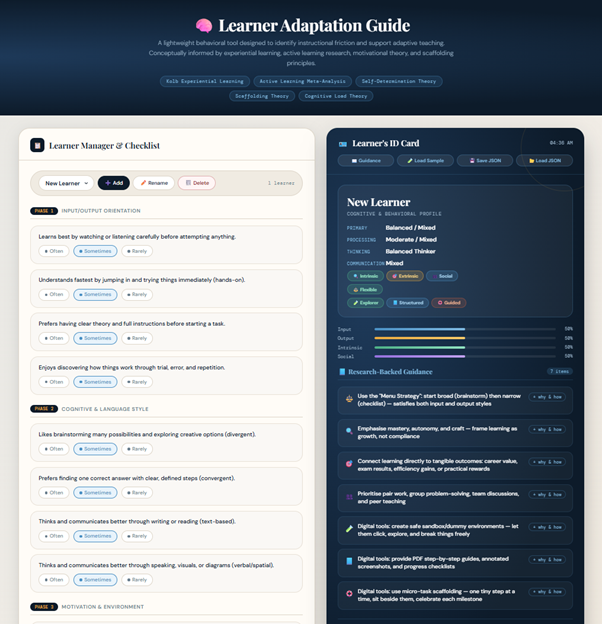The height and width of the screenshot is (624, 602).
Task: Expand why & how for sandbox environments
Action: pyautogui.click(x=547, y=527)
